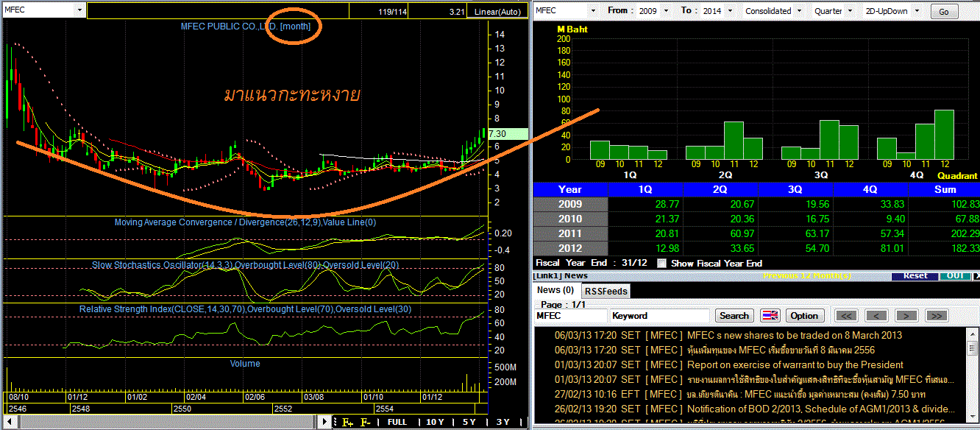This screenshot has height=430, width=980.
Task: Open the financials symbol MFEC dropdown
Action: tap(593, 11)
